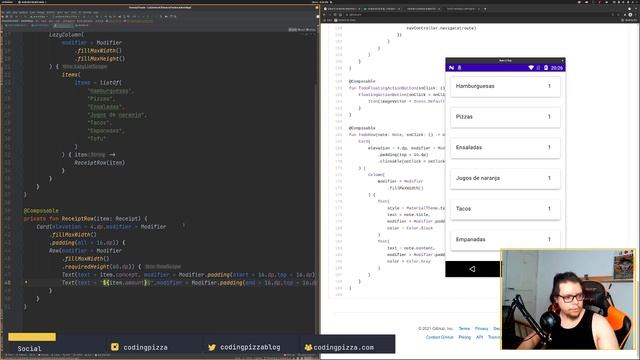Viewport: 640px width, 360px height.
Task: Click the battery icon in emulator status bar
Action: point(546,68)
